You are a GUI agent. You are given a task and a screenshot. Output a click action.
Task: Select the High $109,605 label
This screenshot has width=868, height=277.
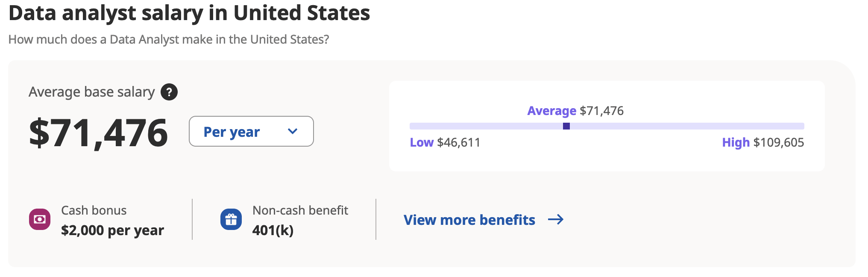tap(763, 142)
